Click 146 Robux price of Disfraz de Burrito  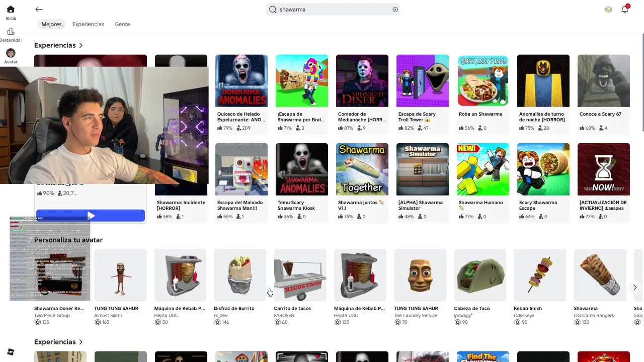point(221,322)
